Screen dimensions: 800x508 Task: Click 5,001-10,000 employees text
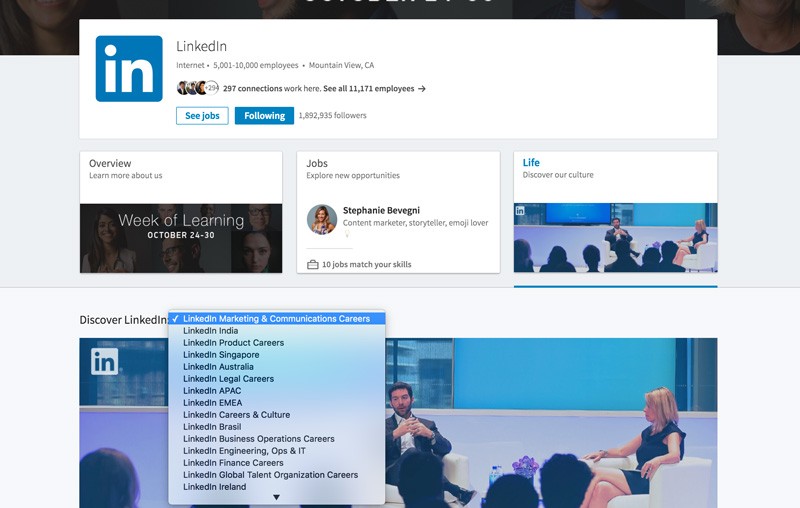[256, 65]
